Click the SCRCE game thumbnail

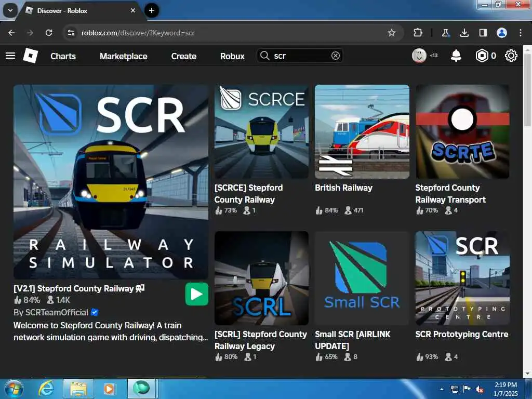[x=262, y=131]
